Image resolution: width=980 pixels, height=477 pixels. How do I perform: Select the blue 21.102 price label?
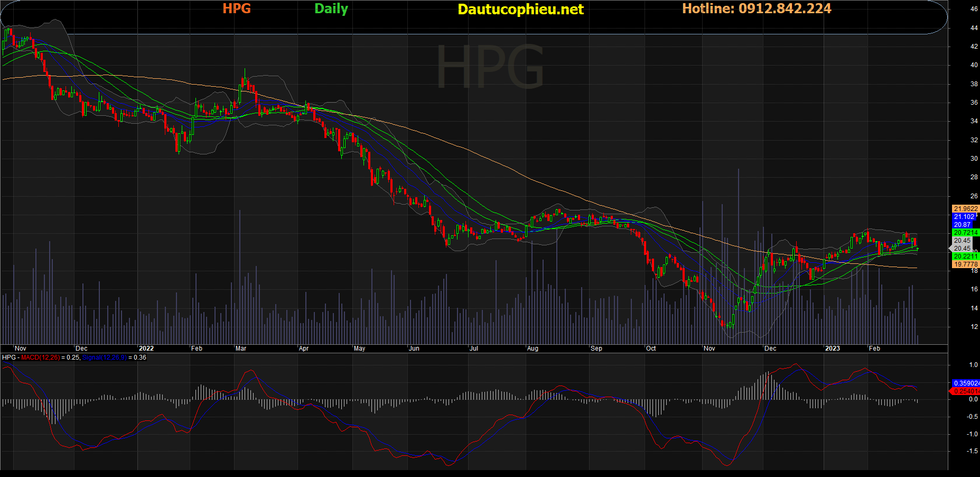click(964, 217)
